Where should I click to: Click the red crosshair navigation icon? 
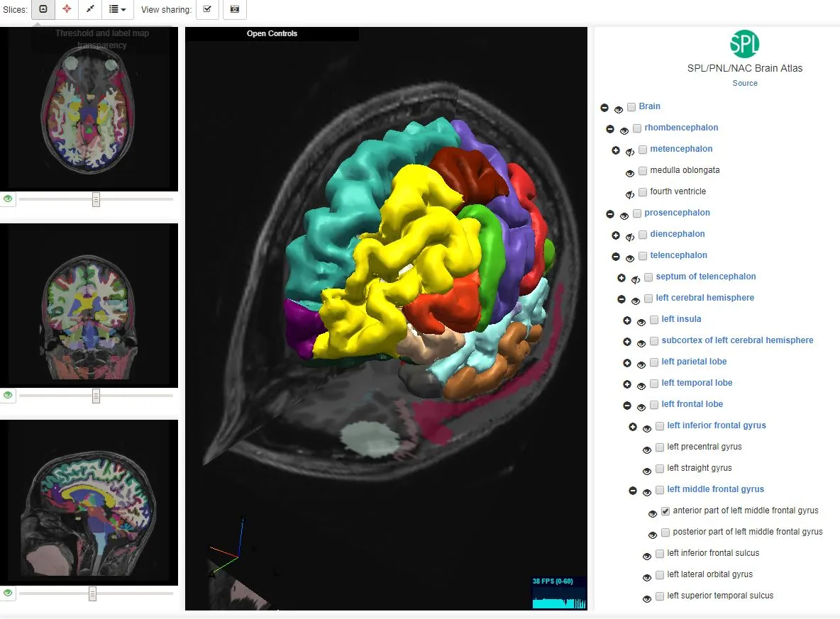coord(67,10)
